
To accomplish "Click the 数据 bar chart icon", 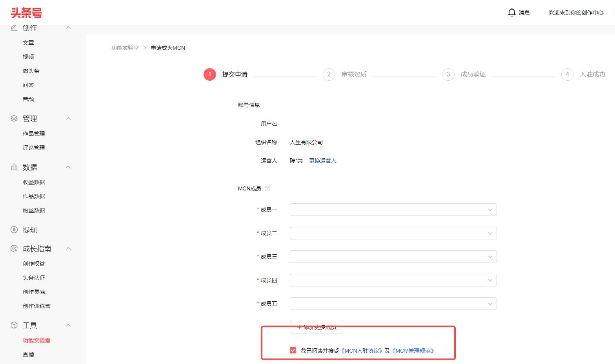I will [14, 167].
